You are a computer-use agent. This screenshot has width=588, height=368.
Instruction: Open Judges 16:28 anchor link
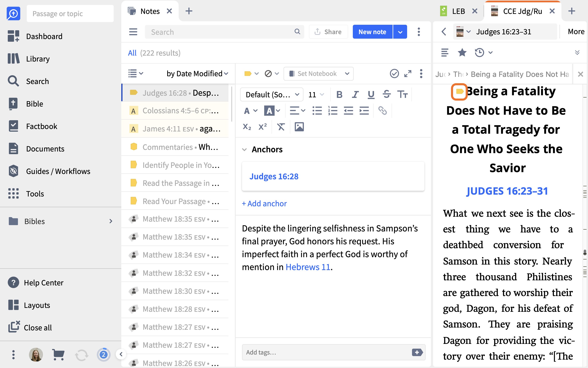tap(274, 176)
